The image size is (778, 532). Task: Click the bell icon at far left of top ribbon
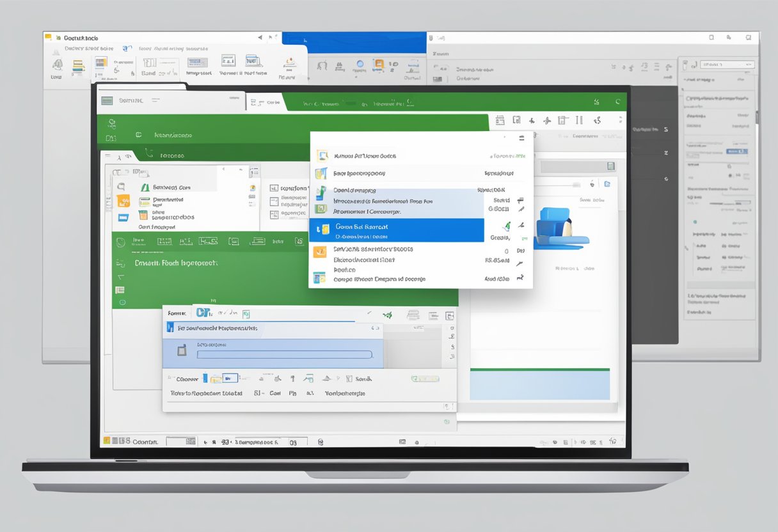click(58, 65)
